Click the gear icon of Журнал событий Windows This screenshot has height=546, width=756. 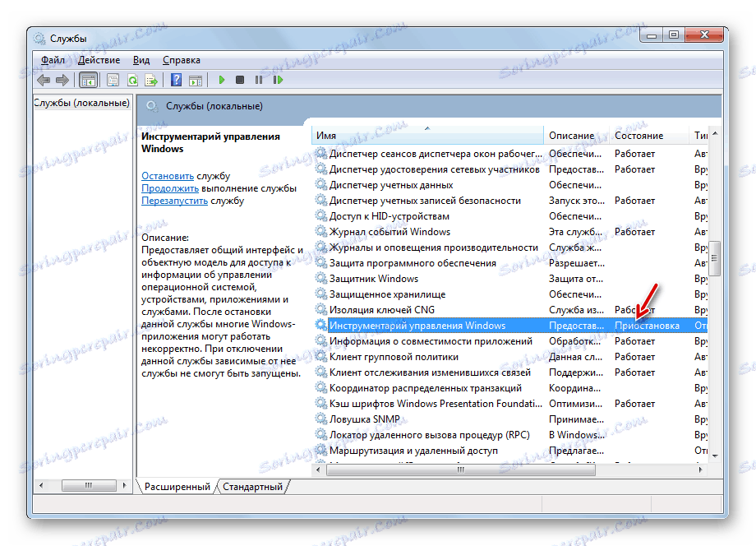[320, 232]
